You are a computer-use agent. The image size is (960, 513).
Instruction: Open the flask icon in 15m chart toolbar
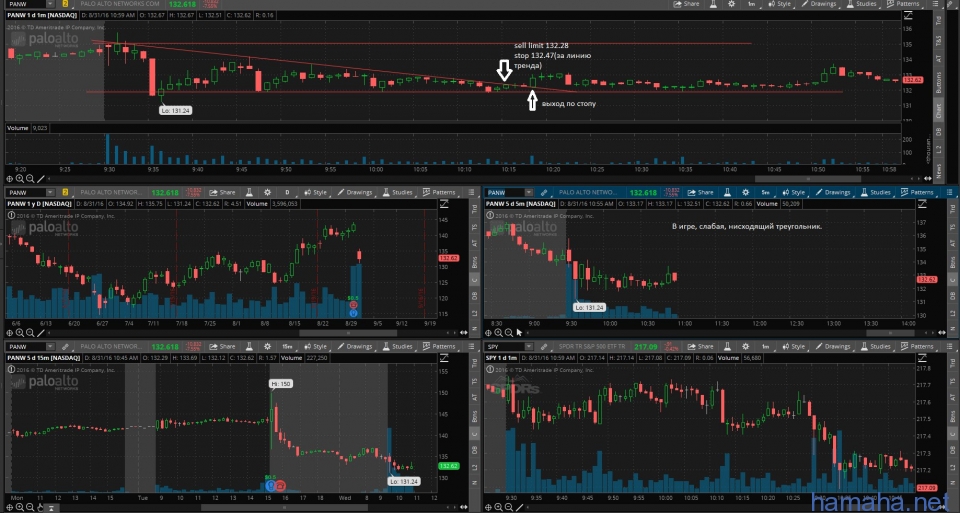(249, 346)
